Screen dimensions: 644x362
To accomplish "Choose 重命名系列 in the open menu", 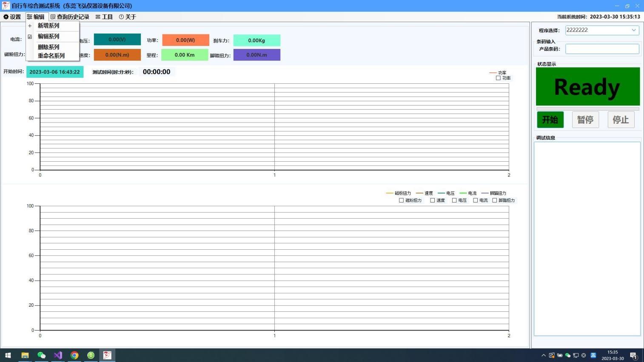I will (x=51, y=56).
